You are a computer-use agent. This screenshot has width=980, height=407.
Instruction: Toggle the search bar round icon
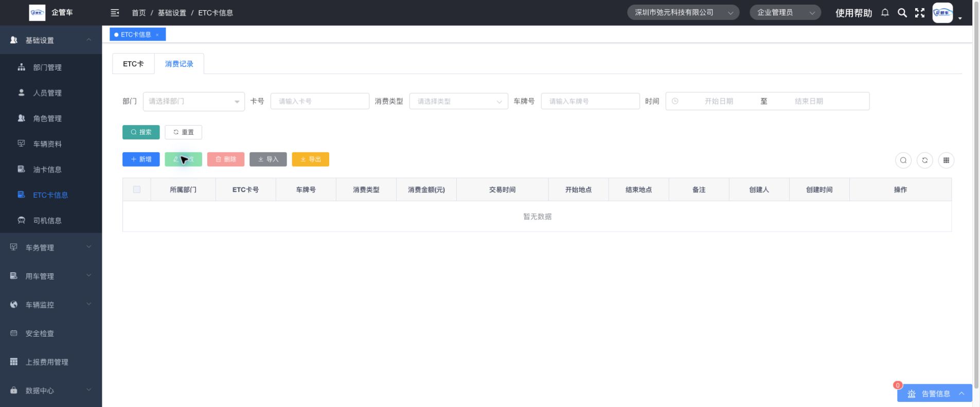(903, 161)
